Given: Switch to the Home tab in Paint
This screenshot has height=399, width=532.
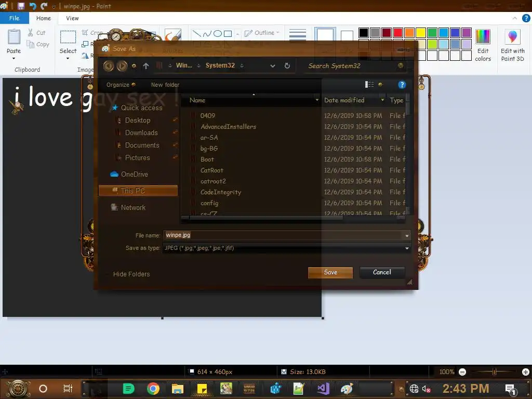Looking at the screenshot, I should [44, 18].
